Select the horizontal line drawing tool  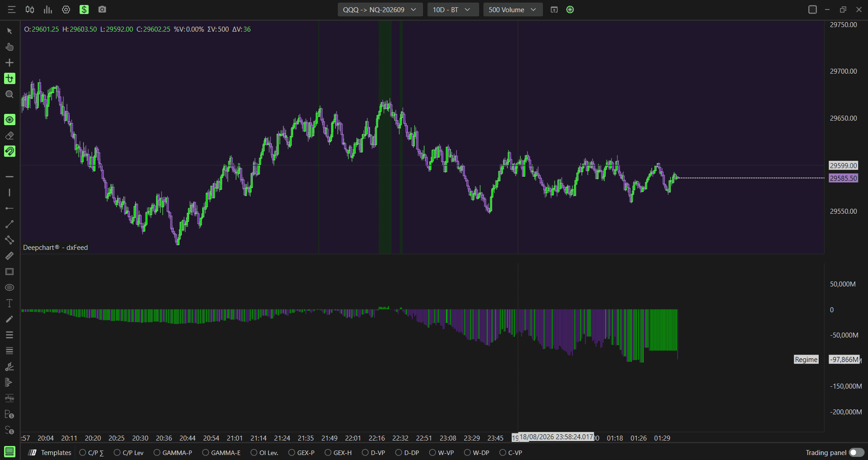(x=9, y=177)
